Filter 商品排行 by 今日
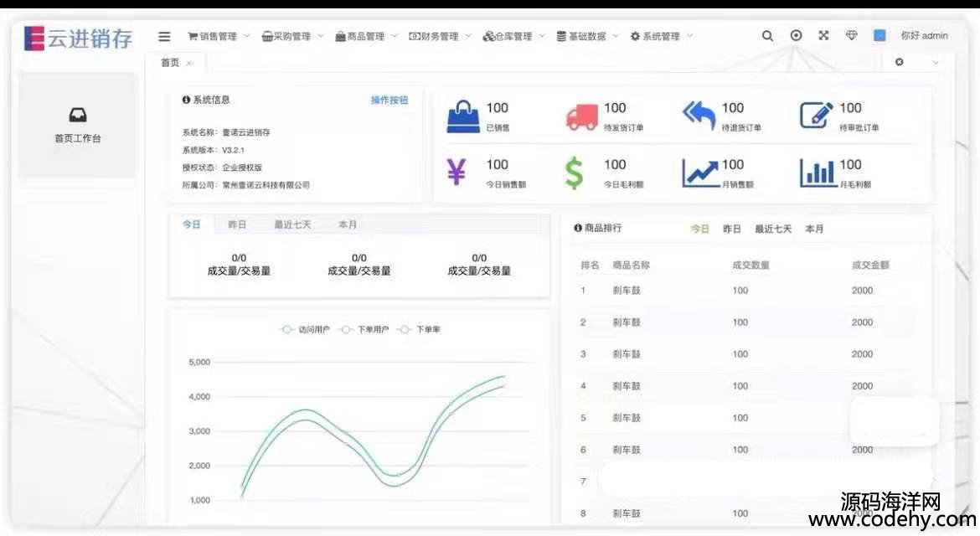The image size is (980, 536). click(699, 229)
